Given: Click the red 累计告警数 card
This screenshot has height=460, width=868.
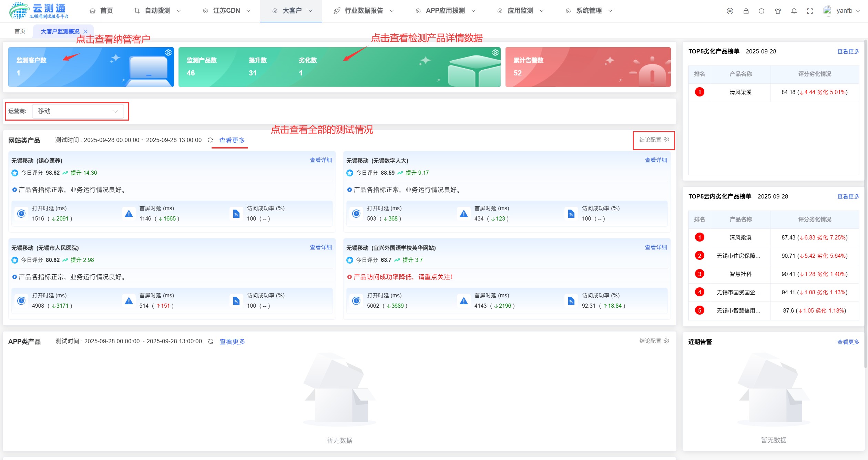Looking at the screenshot, I should point(588,67).
